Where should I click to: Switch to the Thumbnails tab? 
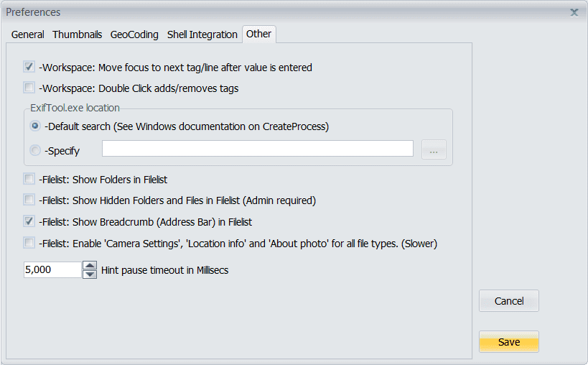[77, 34]
